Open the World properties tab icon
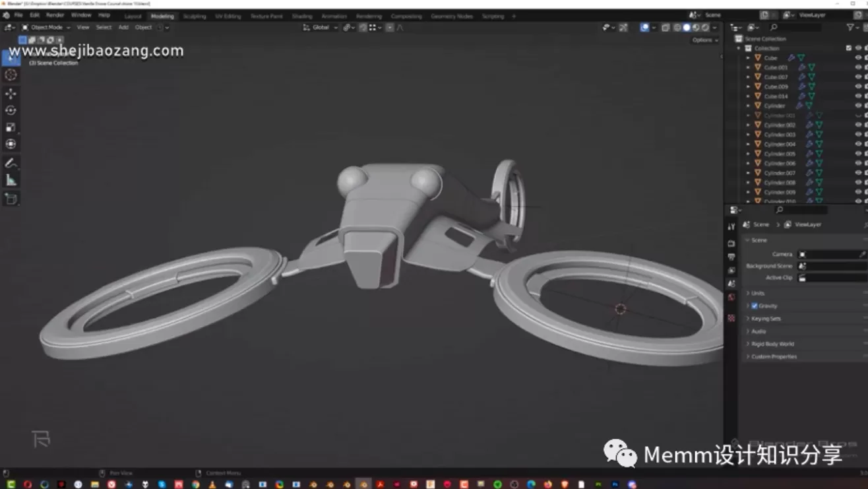 (x=731, y=298)
